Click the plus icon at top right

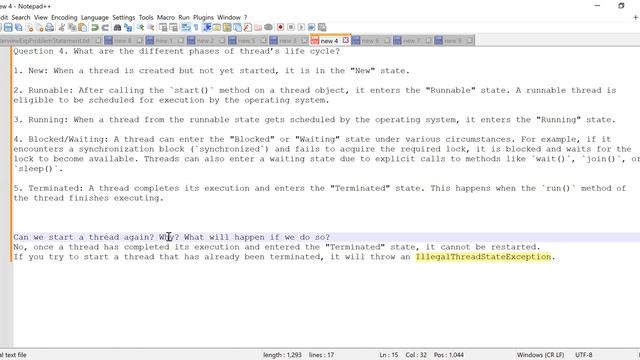click(636, 17)
